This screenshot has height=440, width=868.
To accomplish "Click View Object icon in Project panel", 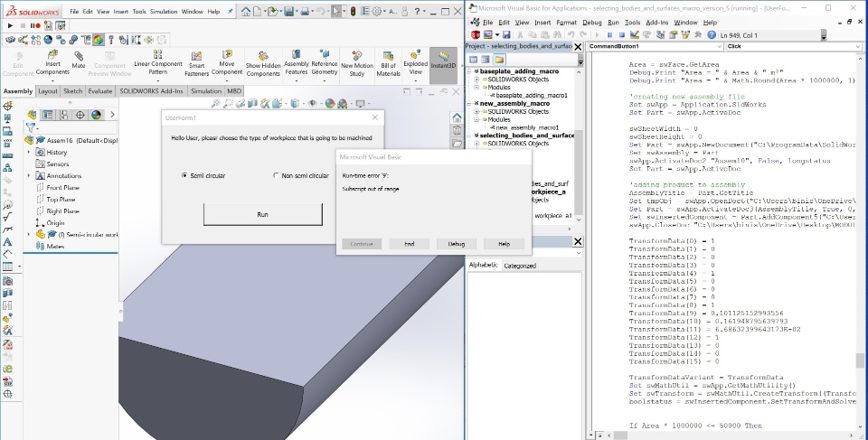I will 486,60.
